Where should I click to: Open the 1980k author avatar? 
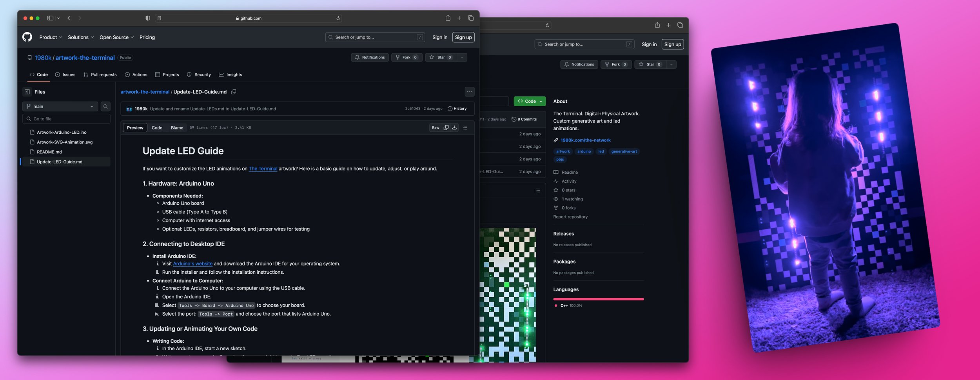pos(129,109)
